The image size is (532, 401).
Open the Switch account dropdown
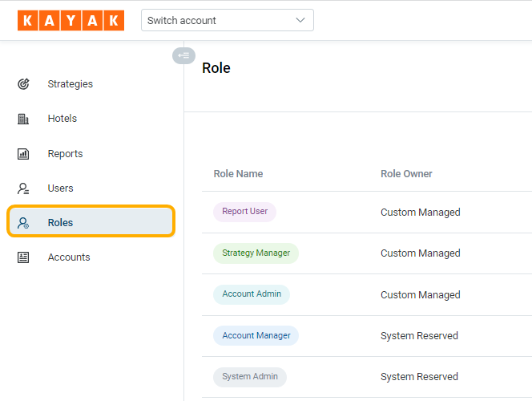click(227, 20)
